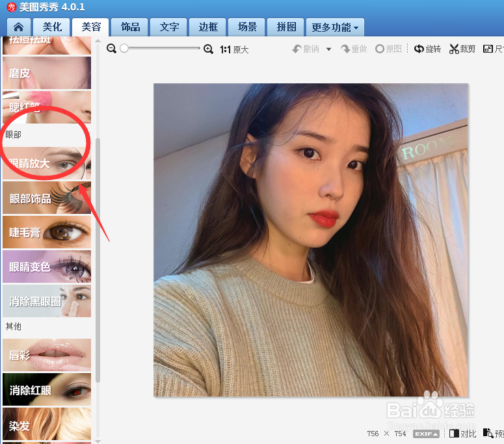
Task: Click the image dimensions 756 × 754
Action: click(386, 434)
